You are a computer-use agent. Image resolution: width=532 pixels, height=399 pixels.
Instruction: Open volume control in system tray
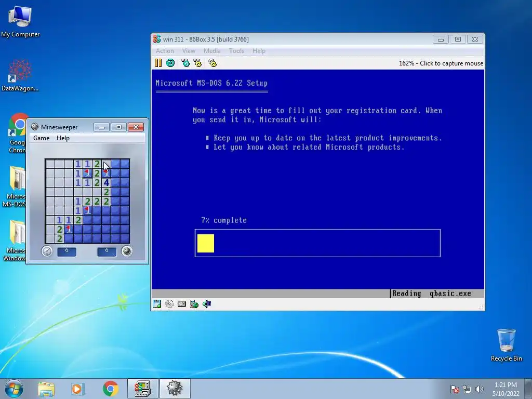pos(479,389)
